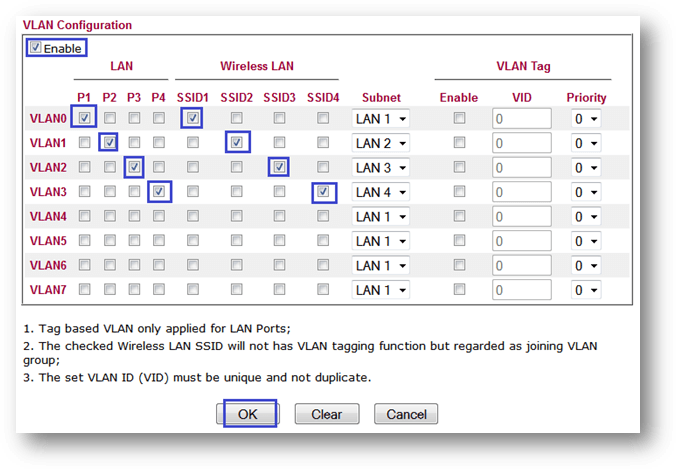Open the Subnet dropdown for VLAN0
The image size is (676, 469).
[x=381, y=119]
